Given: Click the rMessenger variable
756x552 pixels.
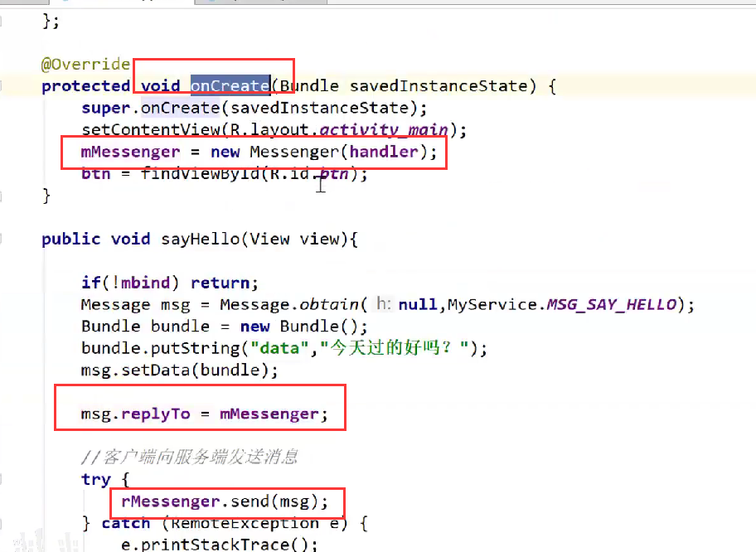Looking at the screenshot, I should click(170, 502).
